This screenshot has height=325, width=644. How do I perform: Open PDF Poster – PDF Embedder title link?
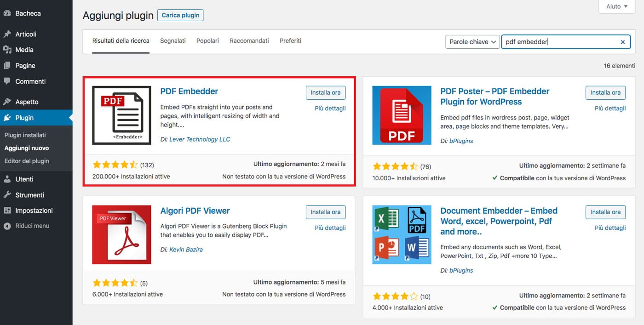coord(495,97)
